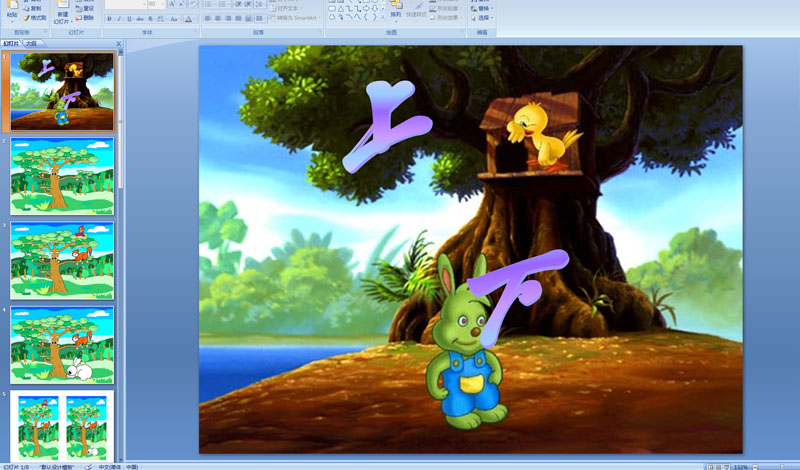Select the left brace shape
This screenshot has width=800, height=470.
(x=366, y=17)
